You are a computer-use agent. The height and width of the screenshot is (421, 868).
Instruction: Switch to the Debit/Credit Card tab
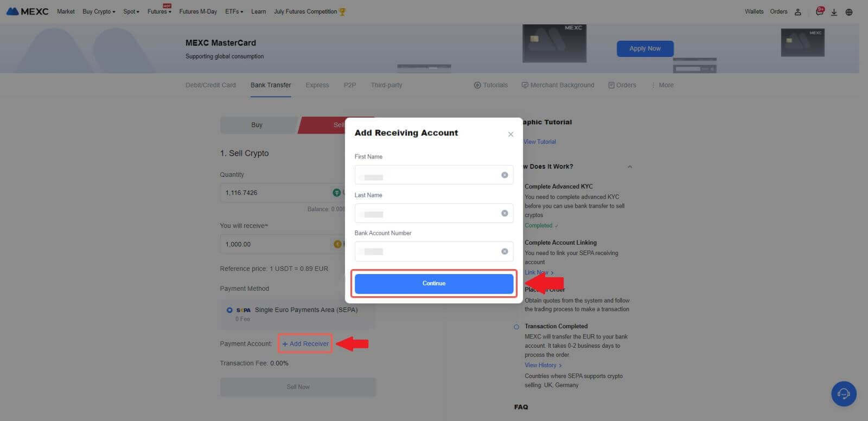coord(210,85)
